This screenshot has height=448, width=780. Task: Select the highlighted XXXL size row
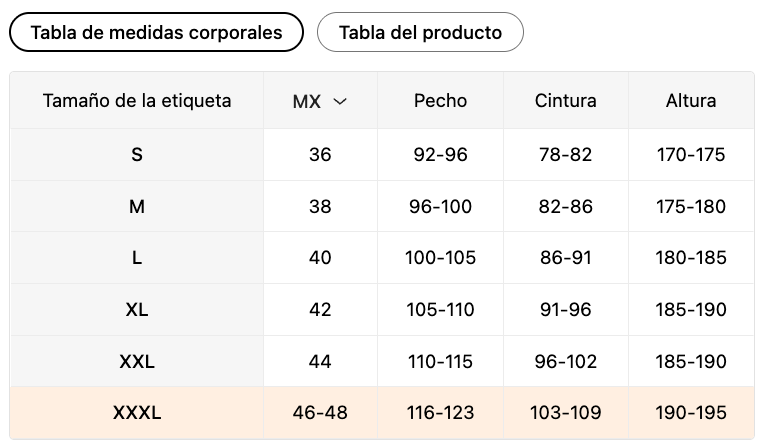[x=137, y=413]
